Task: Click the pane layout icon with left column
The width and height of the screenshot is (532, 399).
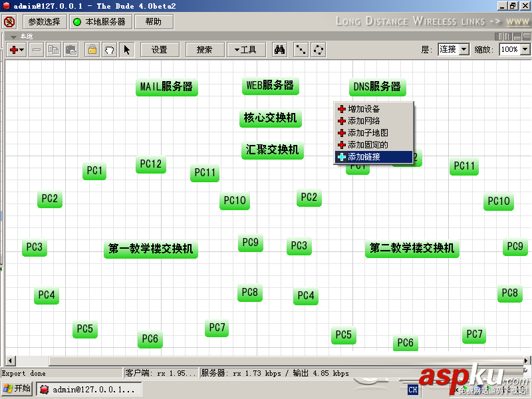Action: pos(499,37)
